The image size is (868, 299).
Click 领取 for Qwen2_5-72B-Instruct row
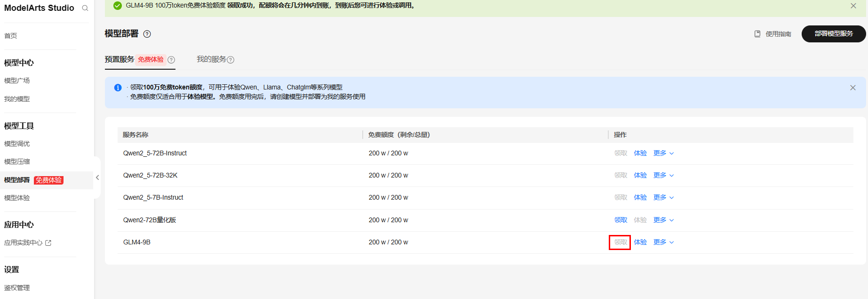621,153
